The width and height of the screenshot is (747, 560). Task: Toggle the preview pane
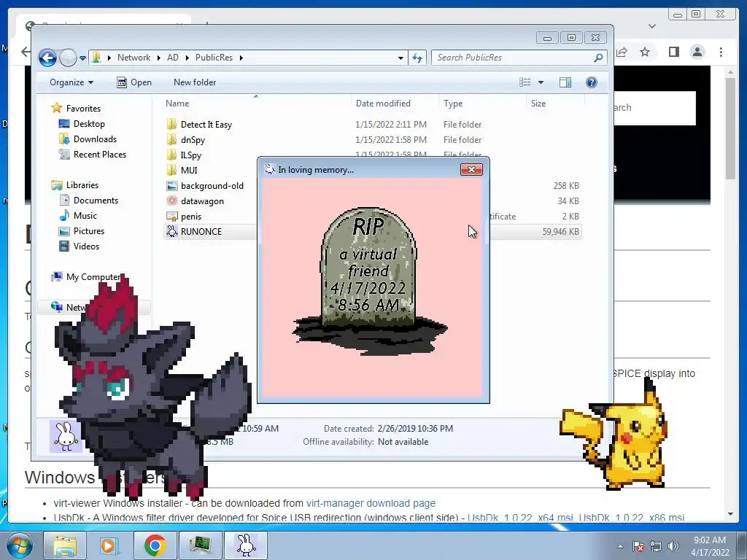(565, 82)
